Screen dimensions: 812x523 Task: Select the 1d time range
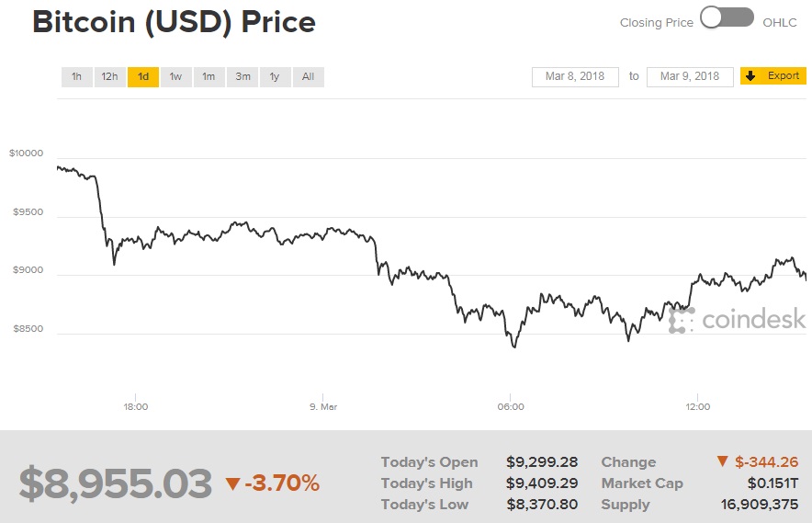tap(143, 76)
